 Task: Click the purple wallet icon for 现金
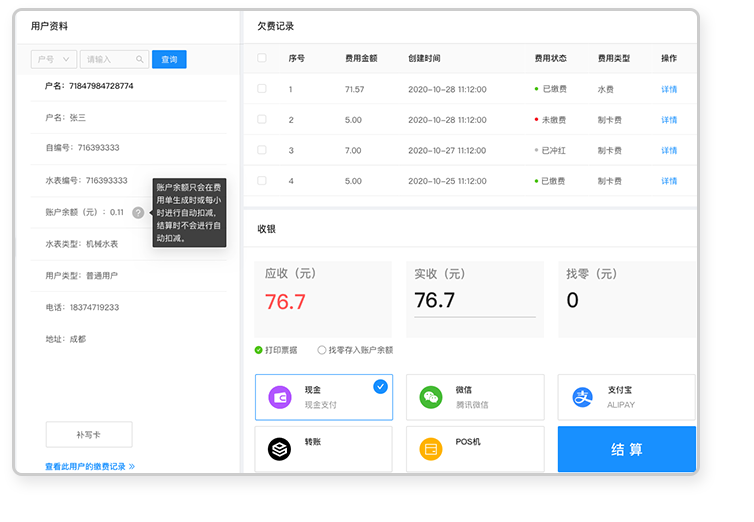pos(280,398)
